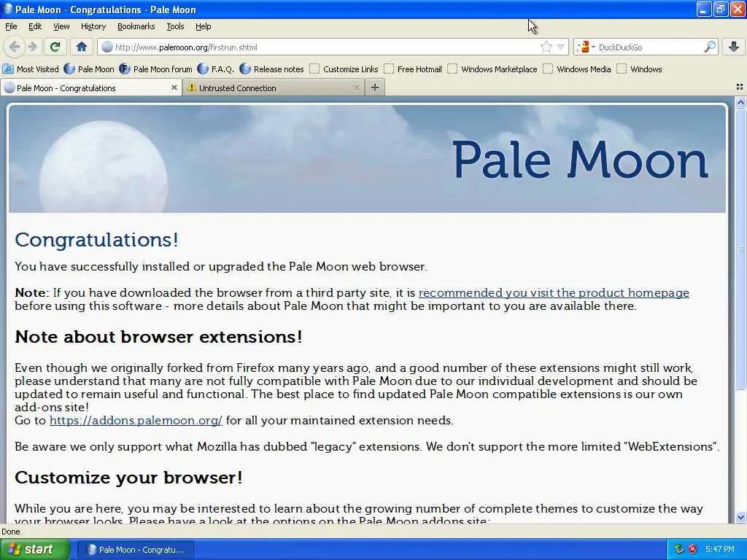Open the URL history dropdown arrow
This screenshot has width=747, height=560.
[x=561, y=47]
